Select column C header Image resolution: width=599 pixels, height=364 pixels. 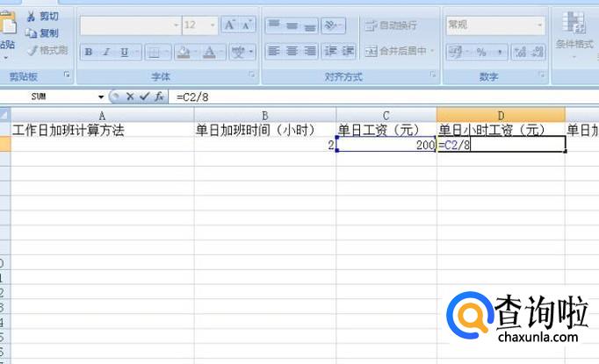(386, 115)
